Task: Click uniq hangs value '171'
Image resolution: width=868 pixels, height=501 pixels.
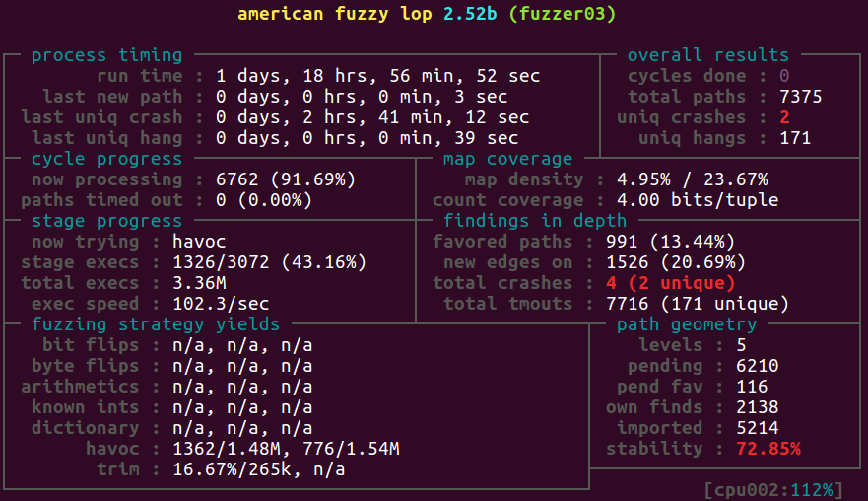Action: (795, 138)
